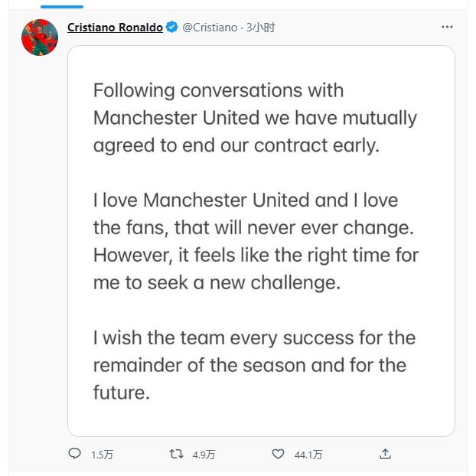476x476 pixels.
Task: Click the reply speech bubble icon
Action: [74, 454]
